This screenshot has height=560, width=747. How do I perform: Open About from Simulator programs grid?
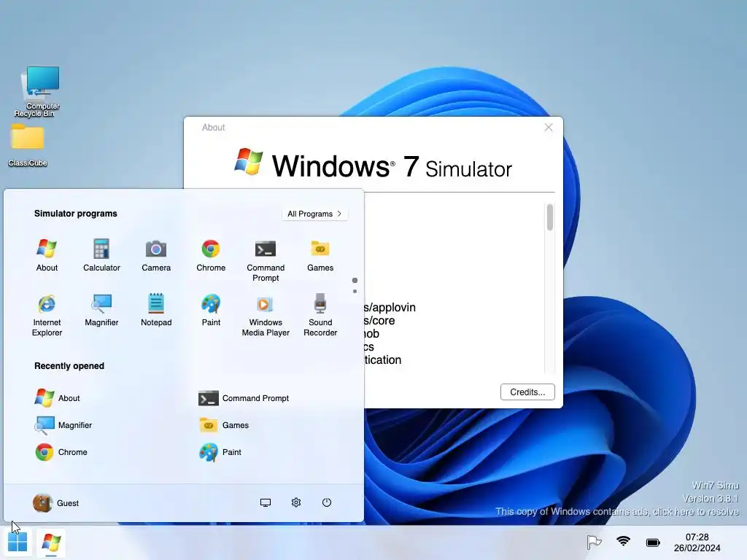[47, 255]
